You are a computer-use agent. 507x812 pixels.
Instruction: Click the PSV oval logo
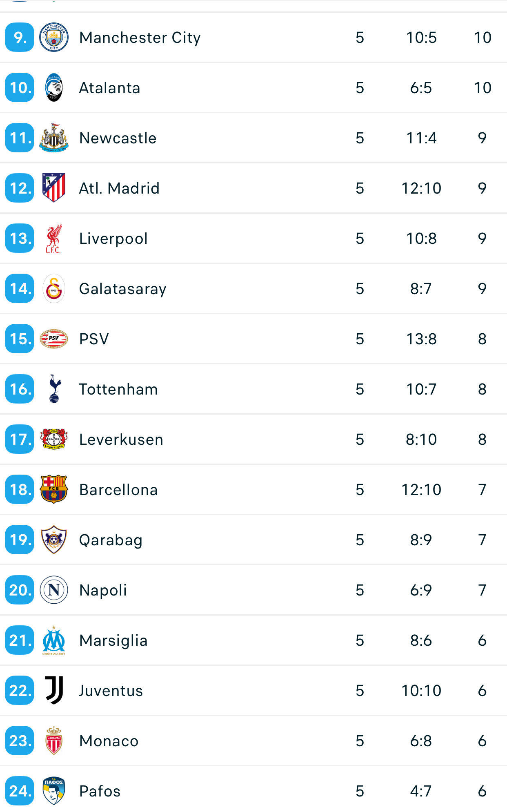[x=54, y=339]
